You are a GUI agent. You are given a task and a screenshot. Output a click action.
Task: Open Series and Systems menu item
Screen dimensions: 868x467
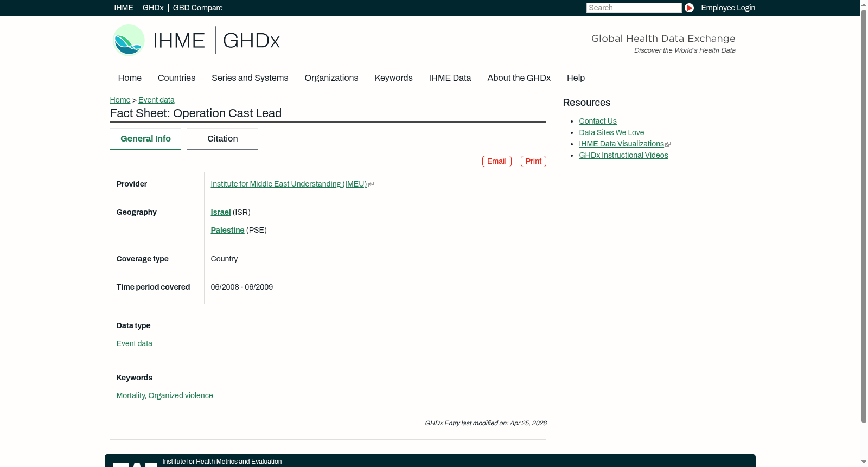point(250,78)
